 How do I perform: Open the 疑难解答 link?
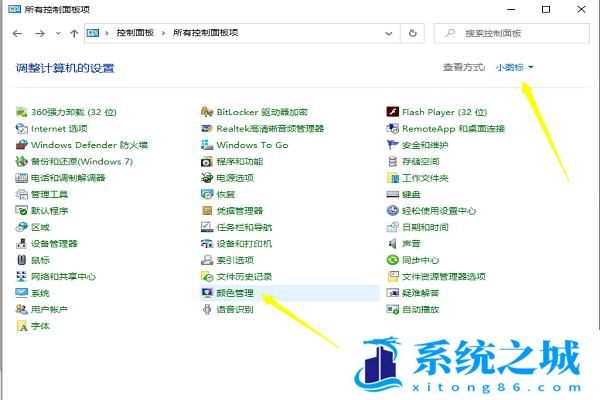[421, 293]
